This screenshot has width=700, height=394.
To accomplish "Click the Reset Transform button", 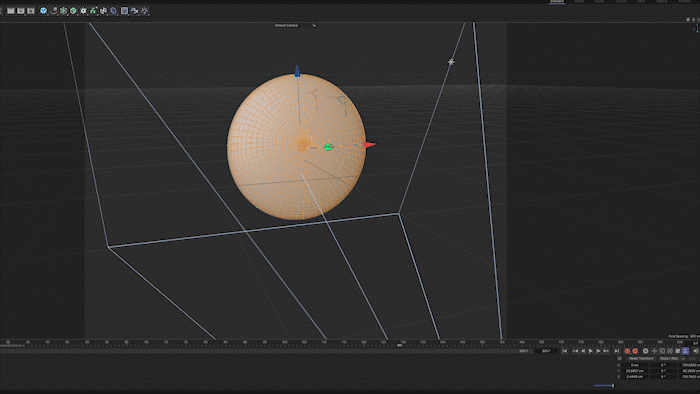I will [x=641, y=358].
